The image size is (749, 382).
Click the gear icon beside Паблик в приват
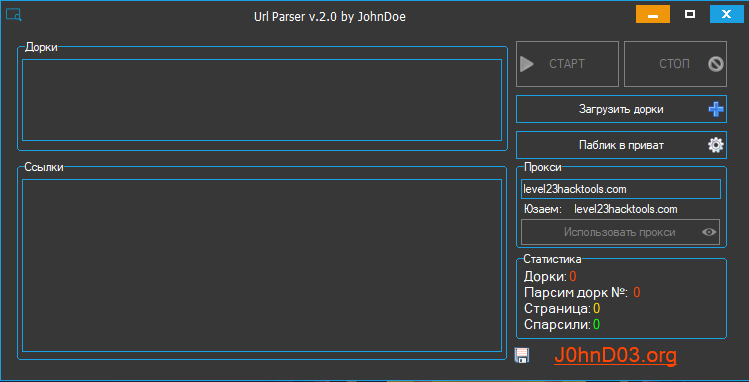pyautogui.click(x=716, y=145)
